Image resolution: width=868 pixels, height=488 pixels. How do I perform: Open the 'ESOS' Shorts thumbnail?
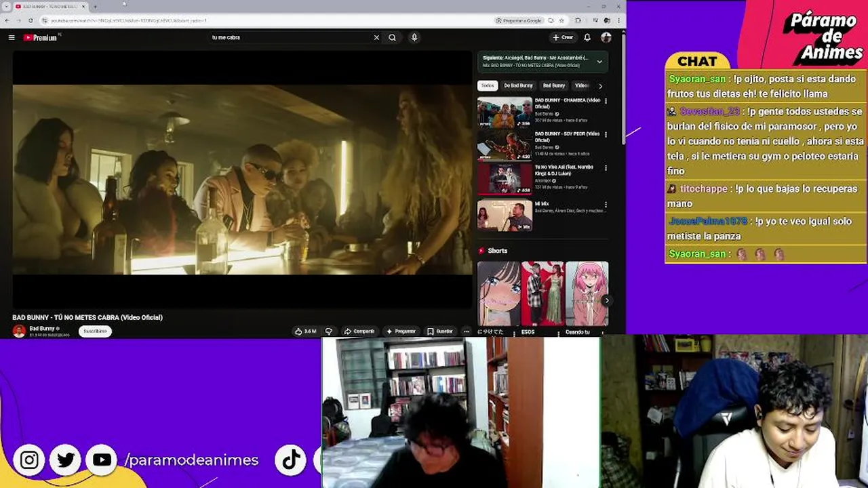(542, 293)
